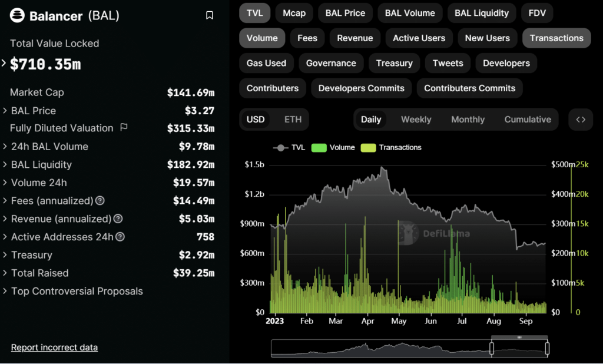Viewport: 603px width, 364px height.
Task: Switch to the Weekly interval tab
Action: point(416,120)
